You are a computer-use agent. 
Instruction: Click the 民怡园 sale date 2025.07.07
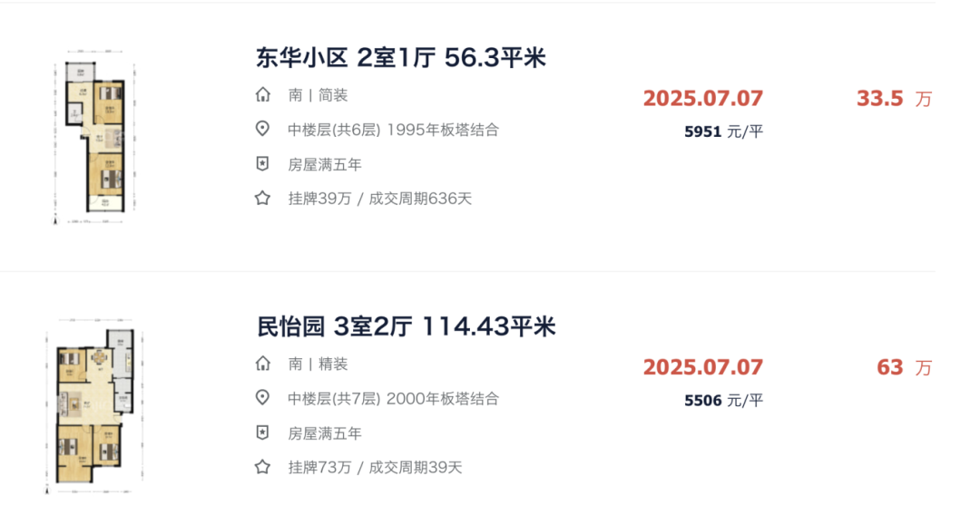click(703, 367)
